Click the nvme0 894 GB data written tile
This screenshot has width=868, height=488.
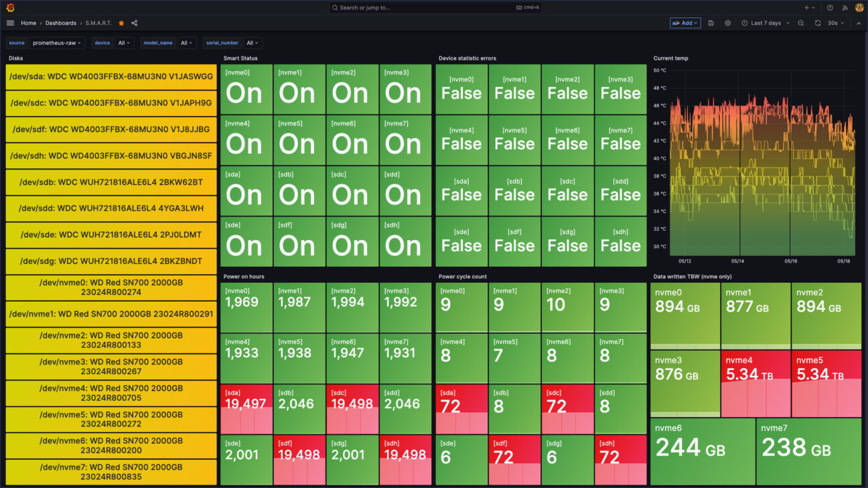tap(684, 315)
